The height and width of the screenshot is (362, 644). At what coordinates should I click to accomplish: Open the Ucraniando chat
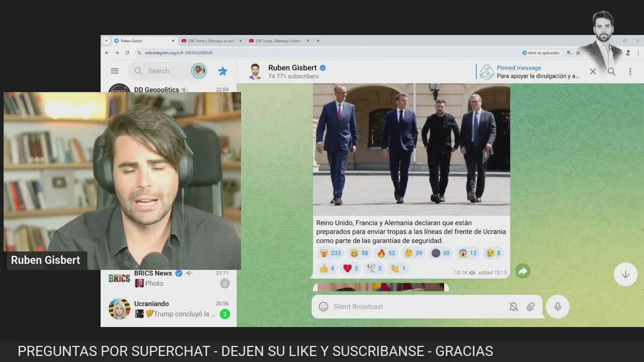pyautogui.click(x=169, y=309)
